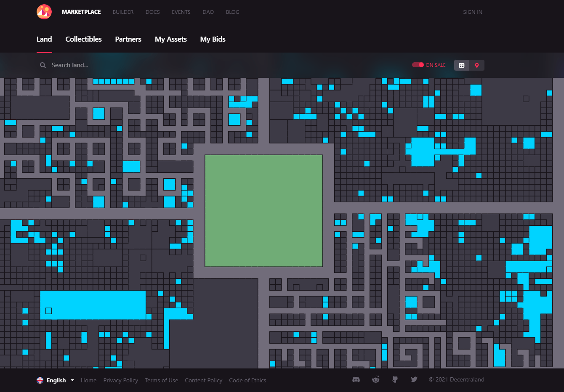This screenshot has height=392, width=564.
Task: Switch to map pin view icon
Action: coord(477,65)
